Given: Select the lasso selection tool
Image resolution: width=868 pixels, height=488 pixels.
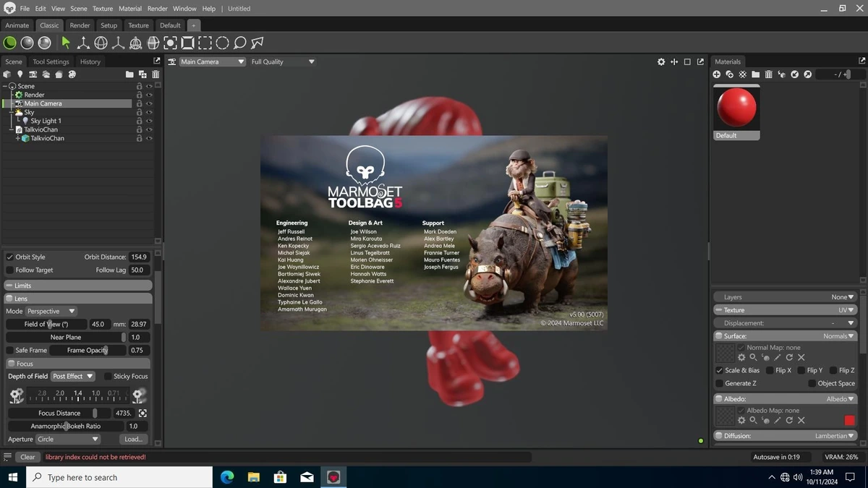Looking at the screenshot, I should [240, 43].
